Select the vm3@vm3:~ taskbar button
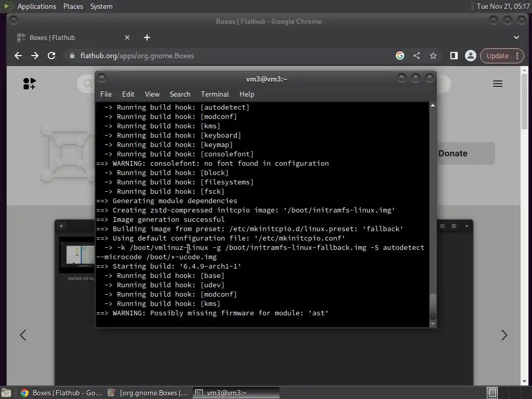Viewport: 532px width, 399px height. pyautogui.click(x=236, y=393)
